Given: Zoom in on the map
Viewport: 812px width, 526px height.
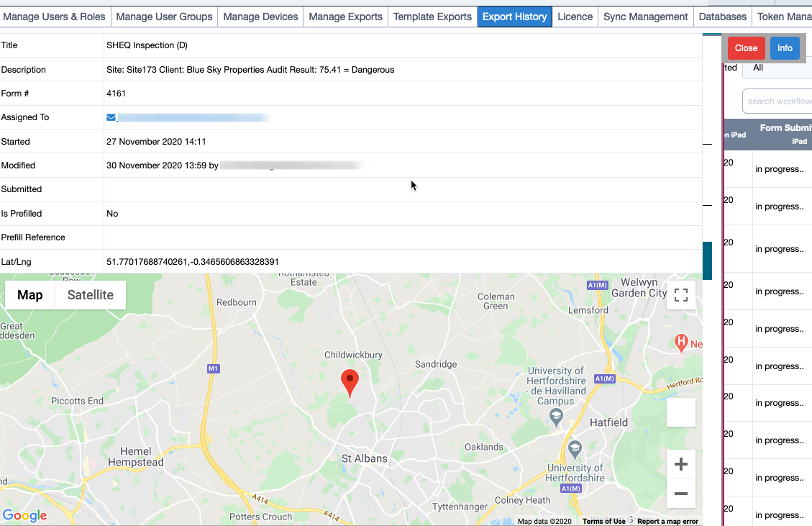Looking at the screenshot, I should pyautogui.click(x=681, y=464).
